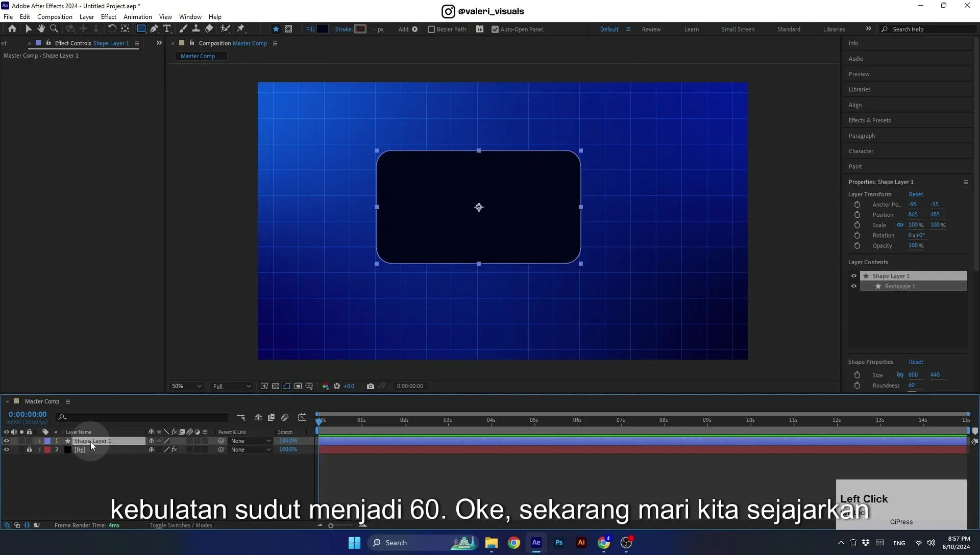The image size is (980, 555).
Task: Expand Shape Layer 1 properties in timeline
Action: click(39, 441)
